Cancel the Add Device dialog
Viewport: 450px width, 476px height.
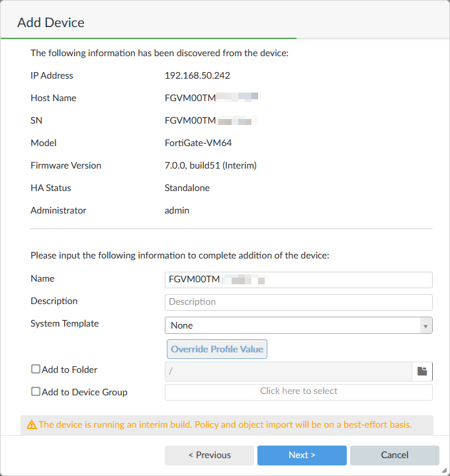pos(394,455)
